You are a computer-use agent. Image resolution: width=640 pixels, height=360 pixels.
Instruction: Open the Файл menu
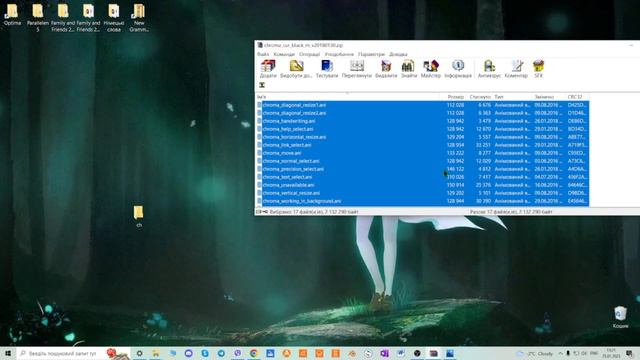pos(263,54)
